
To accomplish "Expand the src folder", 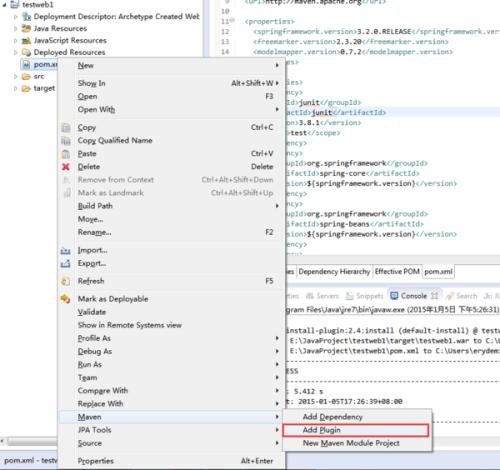I will (16, 77).
